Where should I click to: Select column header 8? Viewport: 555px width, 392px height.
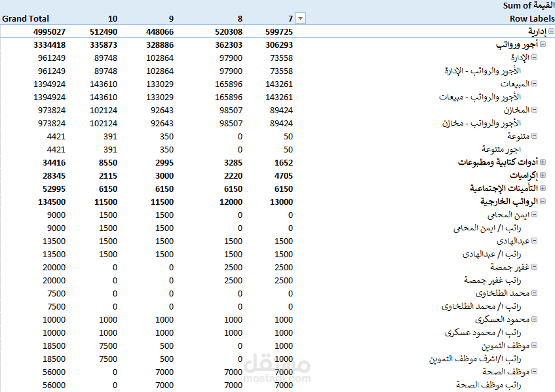click(240, 19)
